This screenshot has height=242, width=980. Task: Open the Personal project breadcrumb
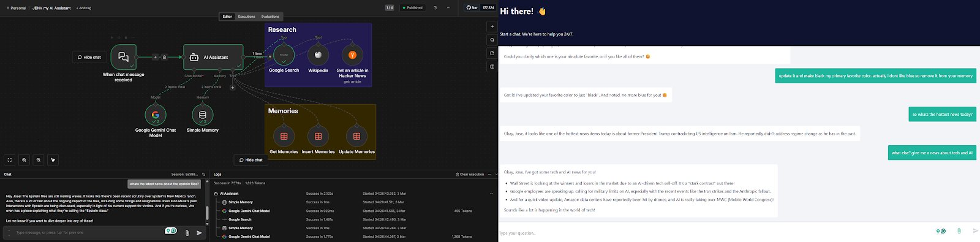(17, 8)
